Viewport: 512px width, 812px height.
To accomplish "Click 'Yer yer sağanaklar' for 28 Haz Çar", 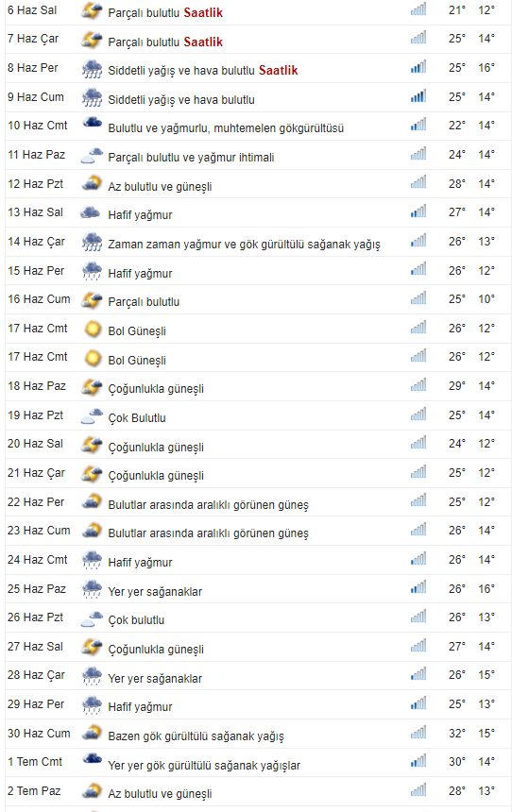I will coord(155,678).
